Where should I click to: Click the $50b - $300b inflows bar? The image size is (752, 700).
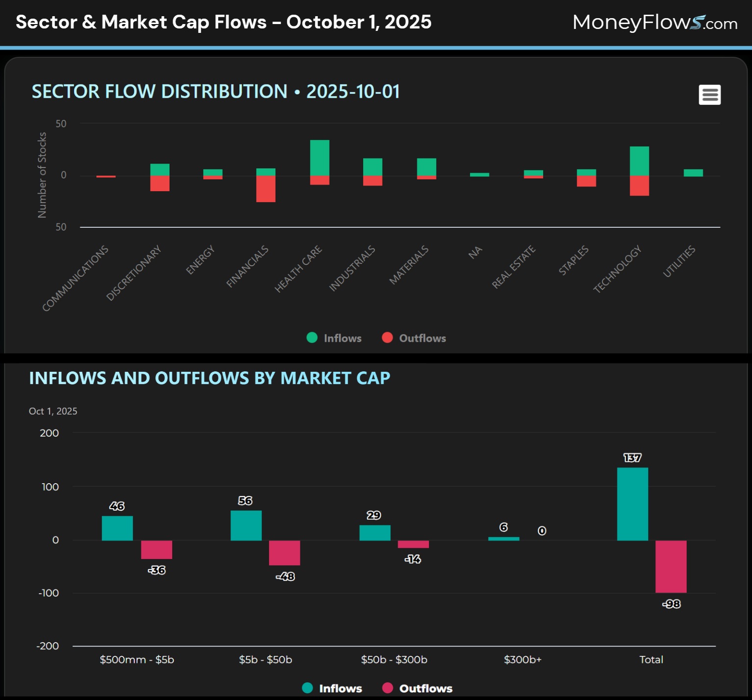click(375, 533)
